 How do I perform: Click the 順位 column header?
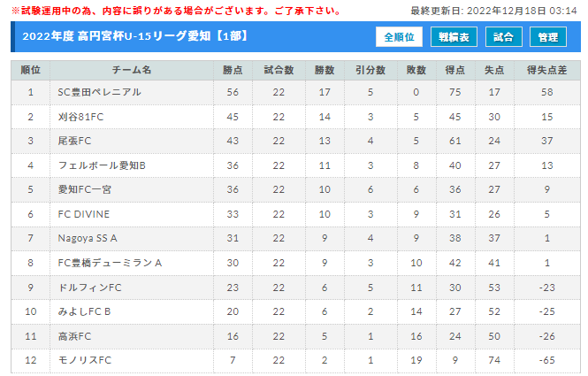click(x=30, y=70)
